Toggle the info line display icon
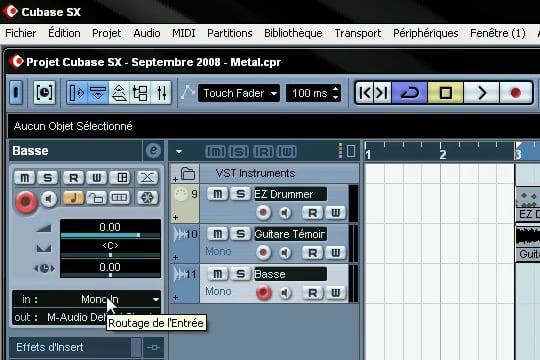This screenshot has height=360, width=540. click(98, 93)
